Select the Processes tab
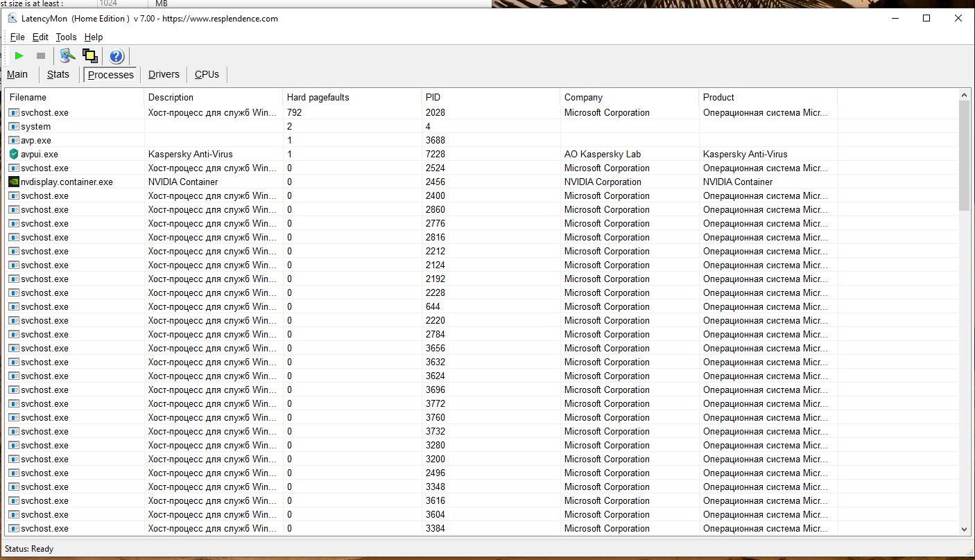Viewport: 975px width, 560px height. 111,75
